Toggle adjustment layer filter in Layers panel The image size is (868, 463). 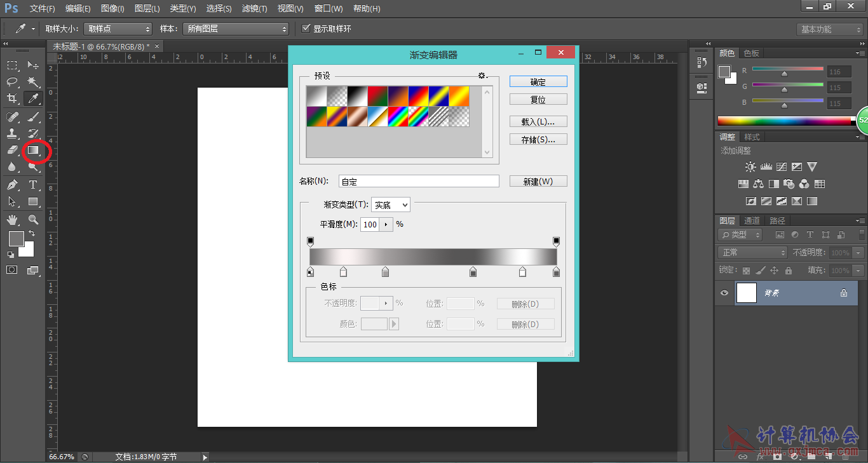click(x=795, y=235)
